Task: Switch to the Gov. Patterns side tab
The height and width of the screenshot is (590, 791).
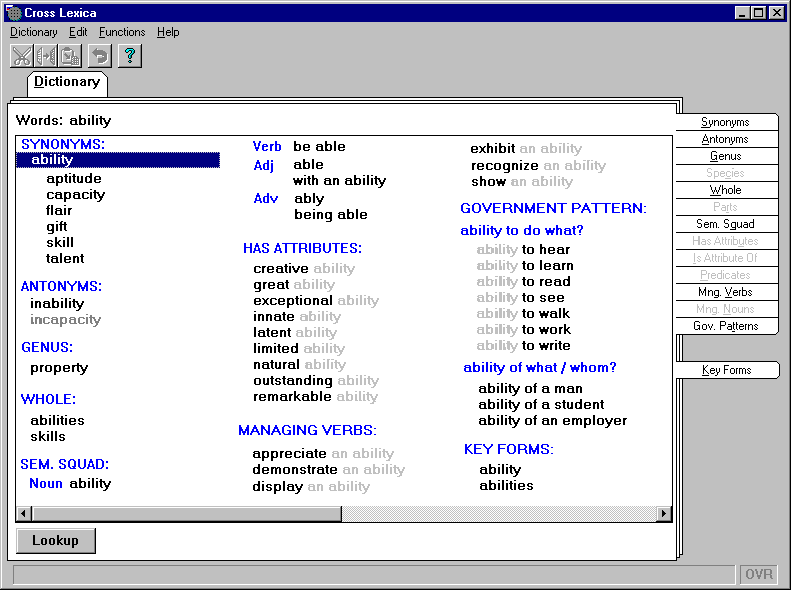Action: pyautogui.click(x=725, y=326)
